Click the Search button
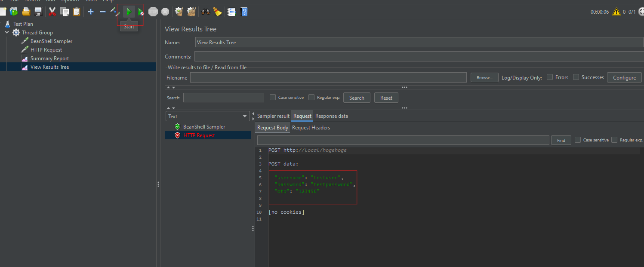This screenshot has width=644, height=267. click(357, 98)
